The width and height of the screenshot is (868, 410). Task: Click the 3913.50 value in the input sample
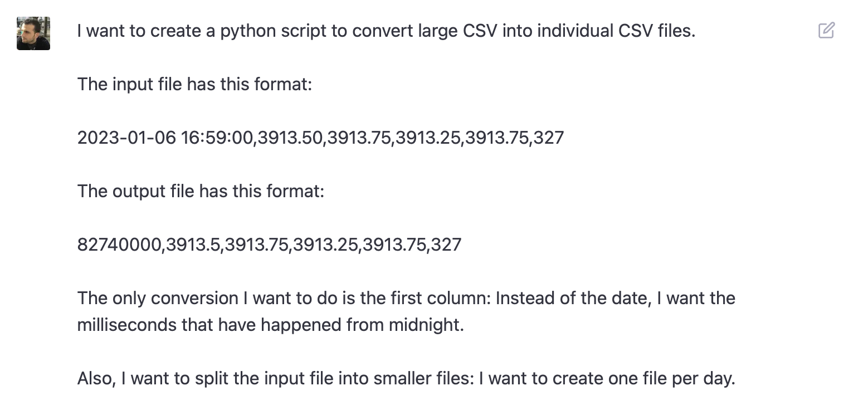point(291,138)
